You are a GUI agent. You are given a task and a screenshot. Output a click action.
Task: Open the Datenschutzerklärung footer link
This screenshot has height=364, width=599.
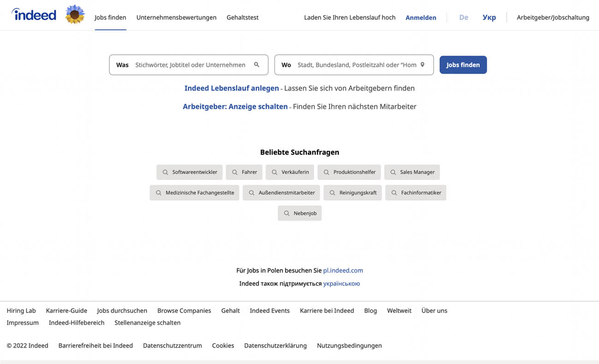pyautogui.click(x=275, y=345)
